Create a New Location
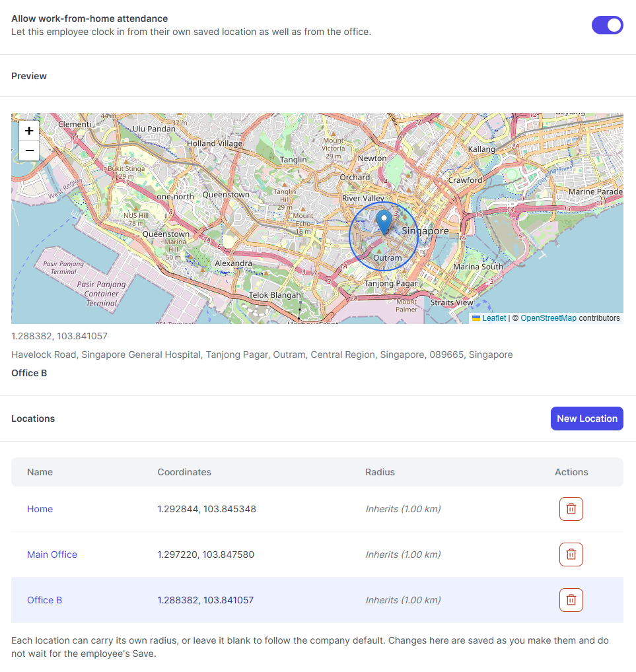The image size is (636, 672). (586, 419)
